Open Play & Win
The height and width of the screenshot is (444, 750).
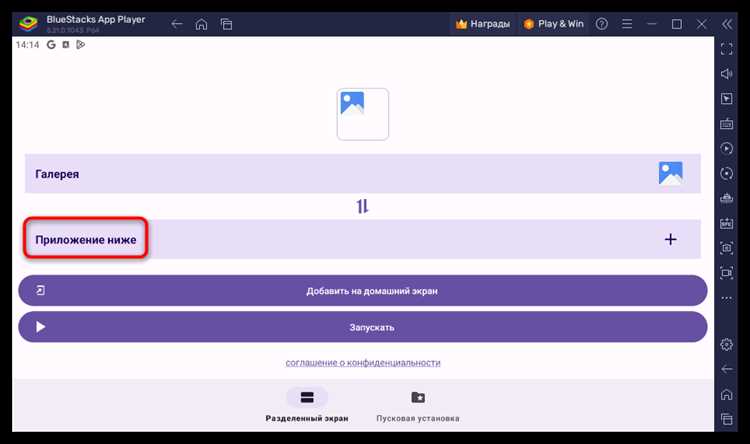point(553,24)
